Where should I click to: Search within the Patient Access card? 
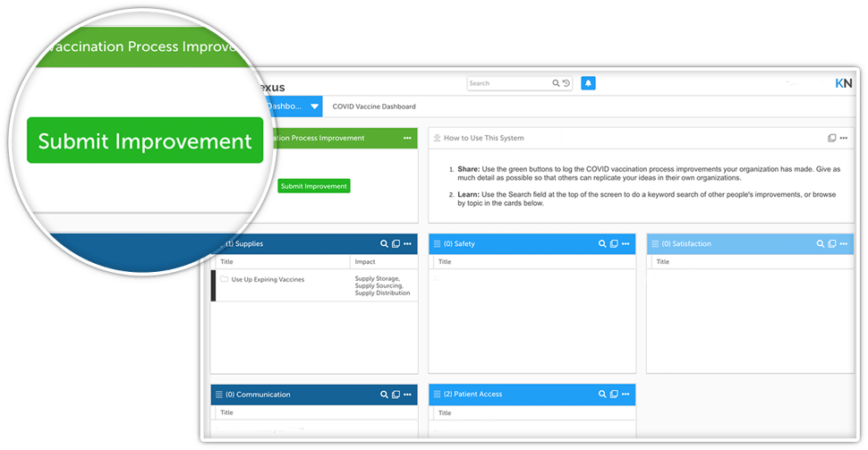click(602, 395)
